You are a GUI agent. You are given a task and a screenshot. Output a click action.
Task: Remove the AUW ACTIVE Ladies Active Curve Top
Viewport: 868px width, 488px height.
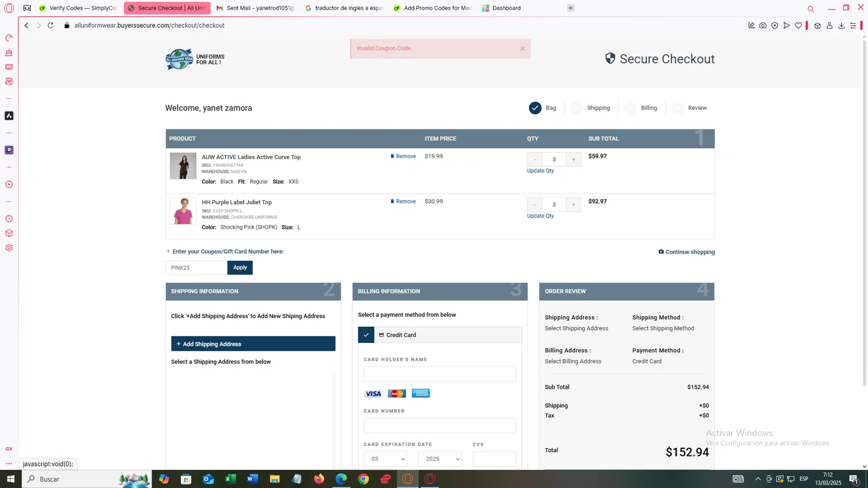(403, 156)
